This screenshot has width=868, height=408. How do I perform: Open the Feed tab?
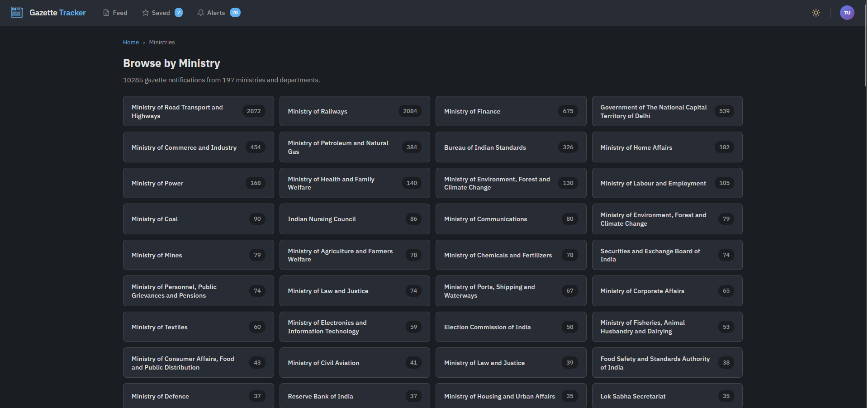(119, 13)
